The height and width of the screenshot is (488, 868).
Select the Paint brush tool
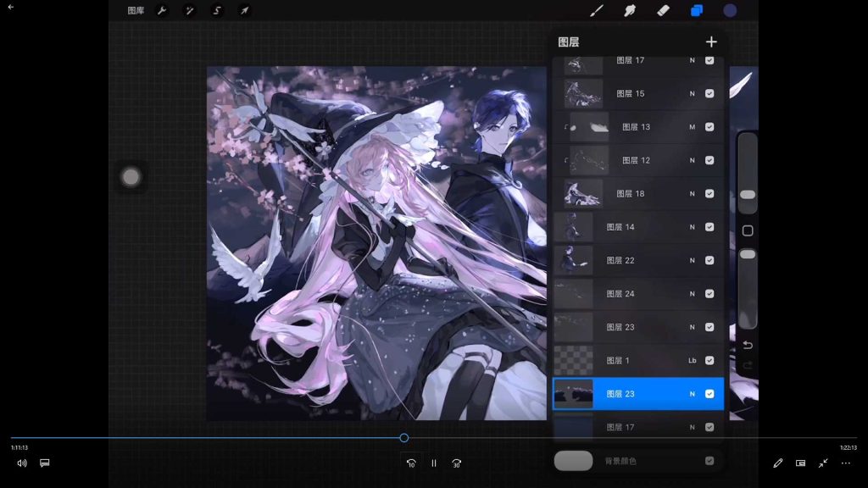(x=596, y=11)
